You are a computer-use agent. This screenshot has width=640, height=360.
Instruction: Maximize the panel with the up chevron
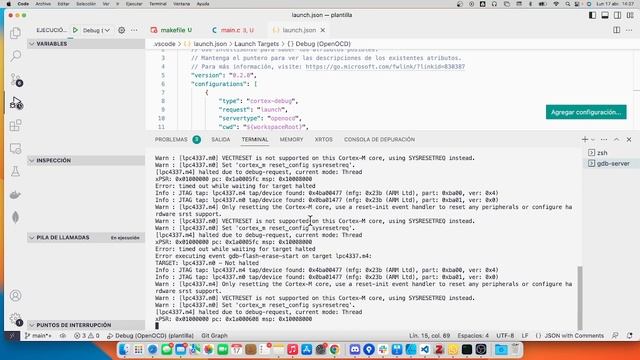(616, 140)
